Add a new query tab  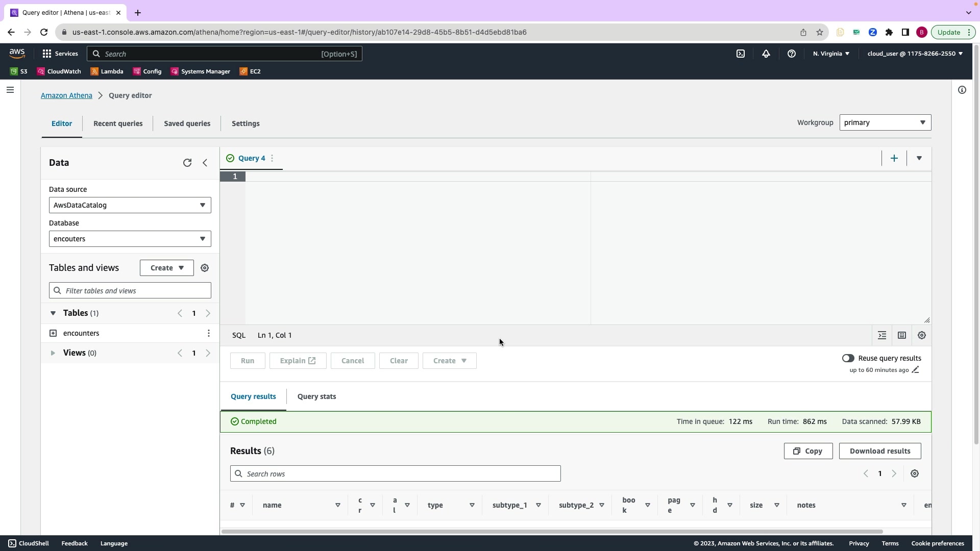(x=894, y=158)
